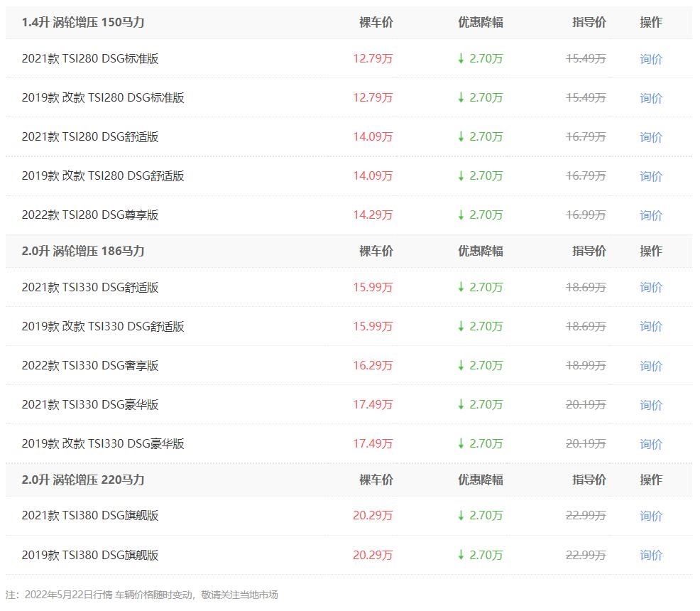Image resolution: width=700 pixels, height=611 pixels.
Task: Click 询价 for 2022款 TSI280 DSG尊享版
Action: tap(650, 215)
